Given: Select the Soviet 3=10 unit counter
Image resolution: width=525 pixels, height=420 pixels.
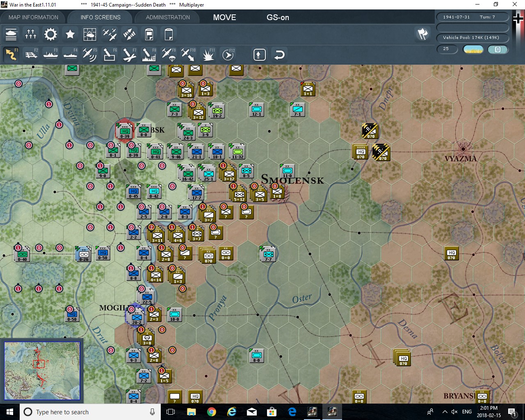Looking at the screenshot, I should [x=186, y=90].
